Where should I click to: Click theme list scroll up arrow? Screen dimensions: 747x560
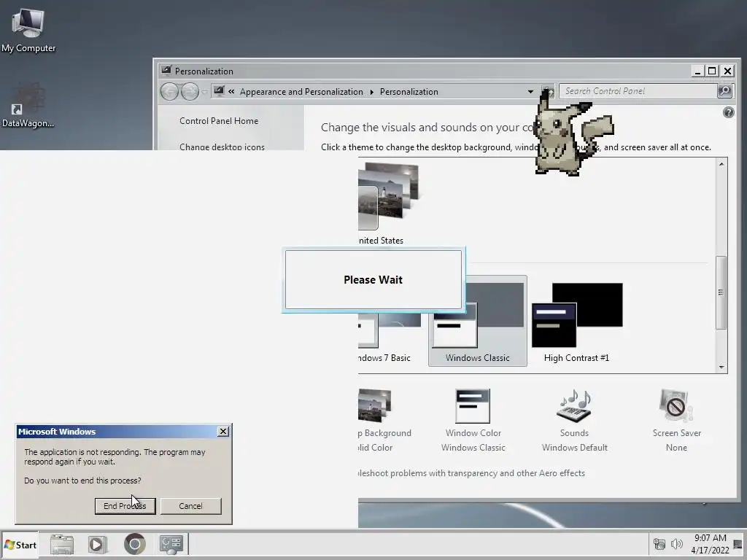(x=721, y=164)
